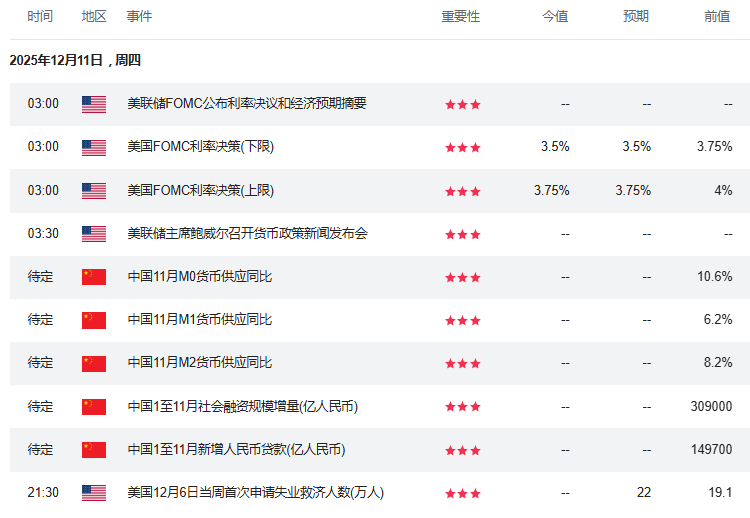Click the 前值 column header
This screenshot has height=518, width=750.
point(717,16)
